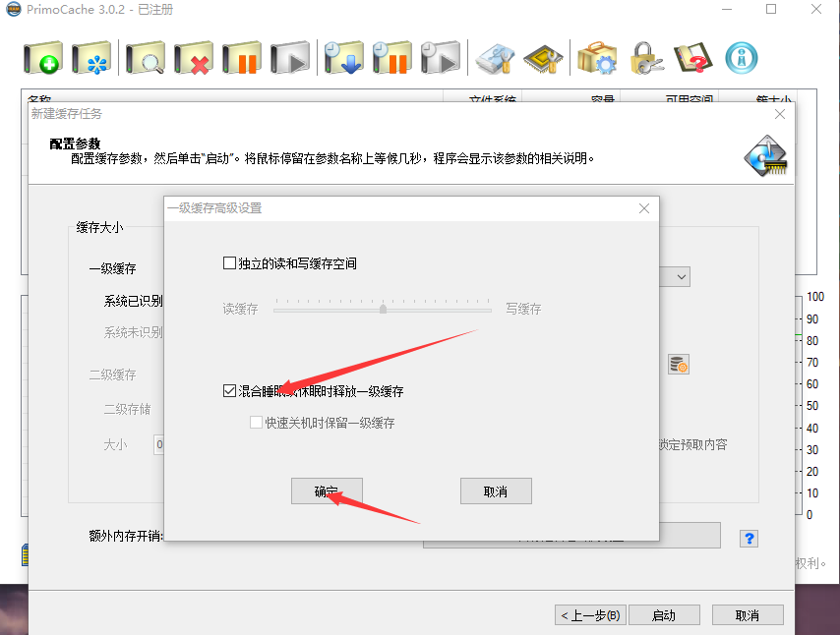
Task: Click the clock icon with grey play triangle
Action: coord(441,58)
